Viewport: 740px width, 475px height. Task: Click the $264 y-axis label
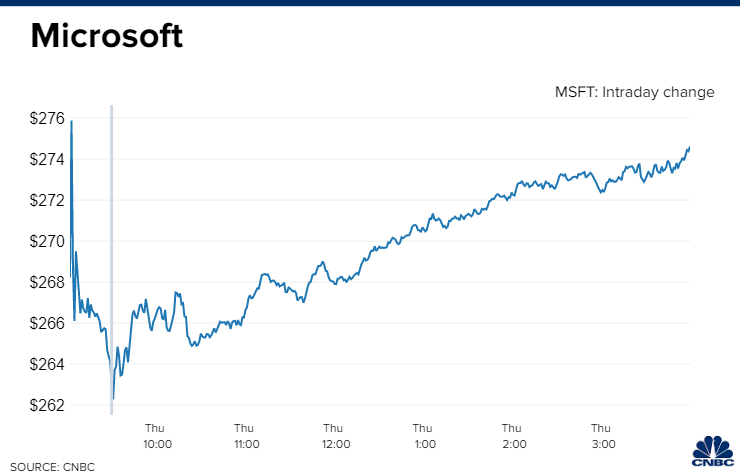click(x=47, y=364)
